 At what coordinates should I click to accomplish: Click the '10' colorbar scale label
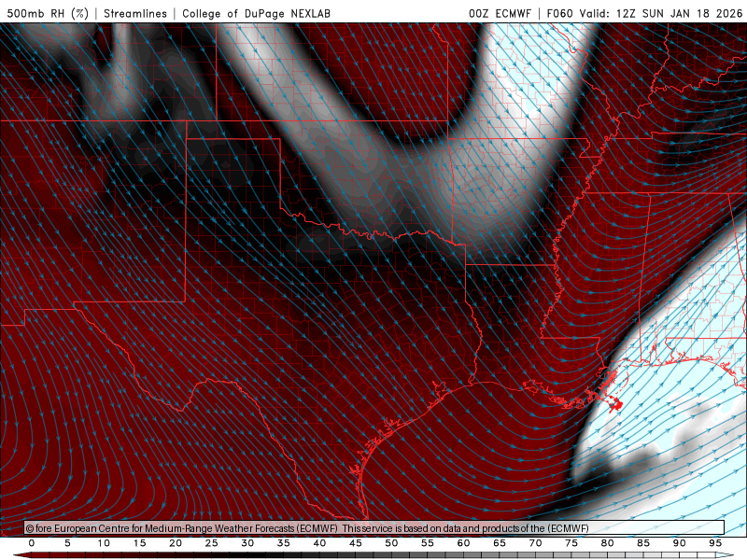104,543
